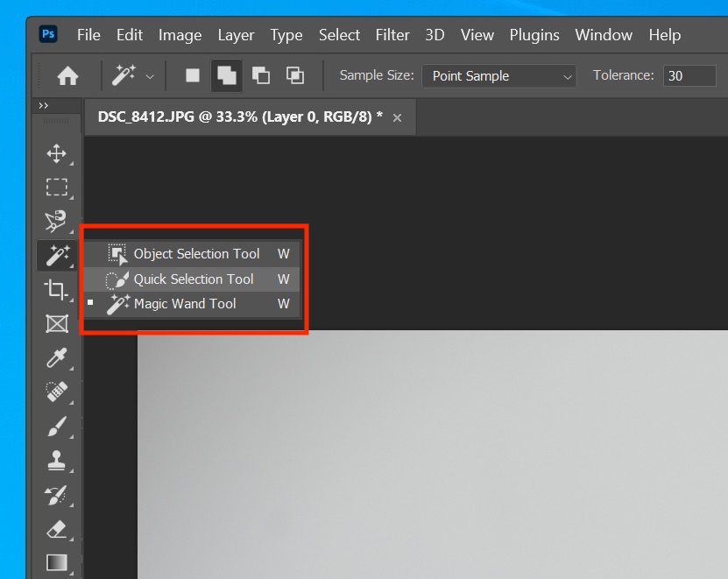Open the Help menu
The width and height of the screenshot is (728, 579).
[665, 35]
